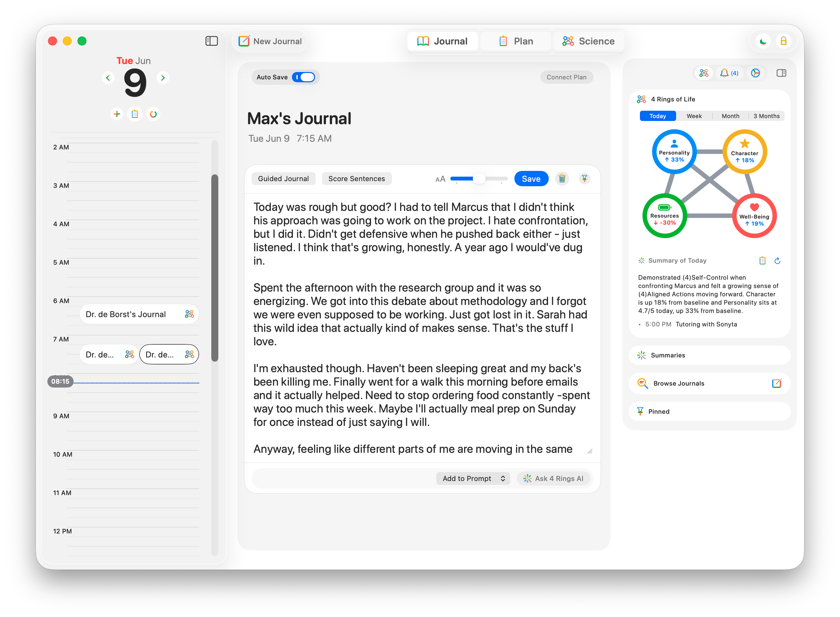Click "Tutoring with Sonyta" event
Screen dimensions: 840x617
coord(706,324)
